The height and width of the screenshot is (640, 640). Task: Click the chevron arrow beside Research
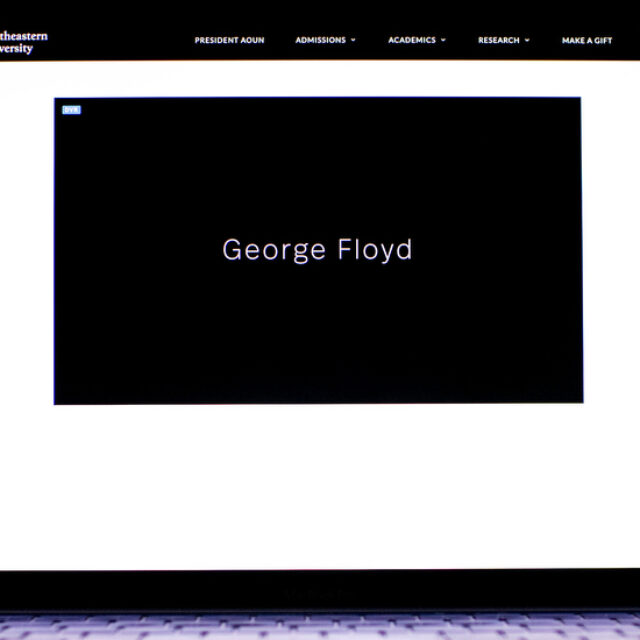tap(527, 41)
